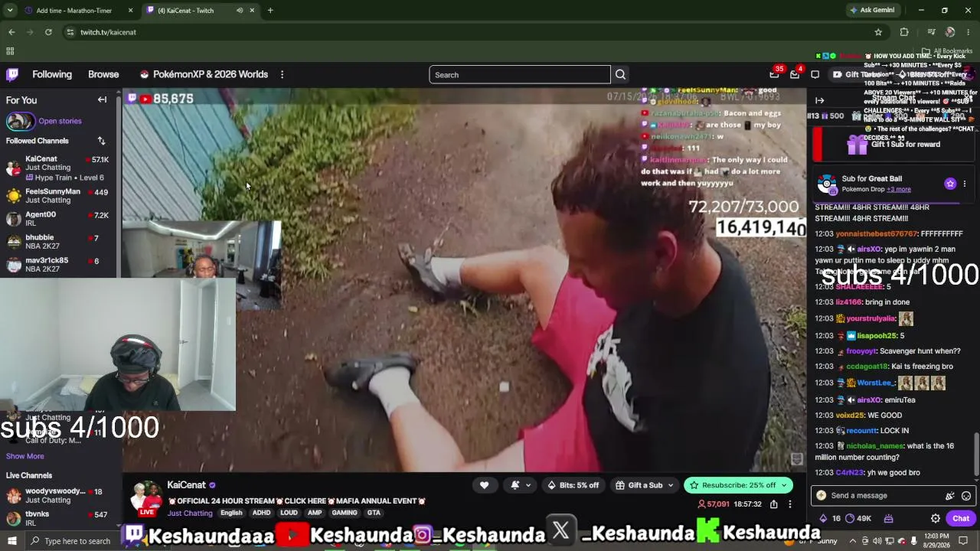Click the Twitch search field
Viewport: 980px width, 551px height.
pos(520,74)
